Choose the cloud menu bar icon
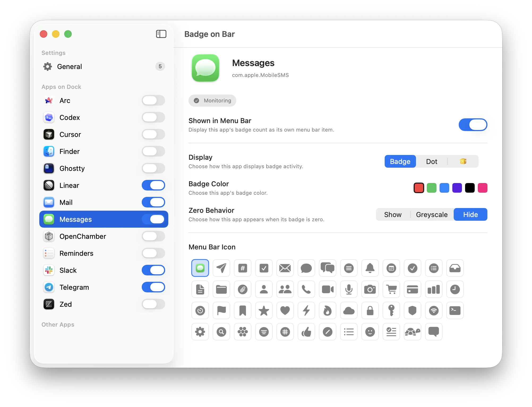The image size is (532, 407). click(349, 310)
